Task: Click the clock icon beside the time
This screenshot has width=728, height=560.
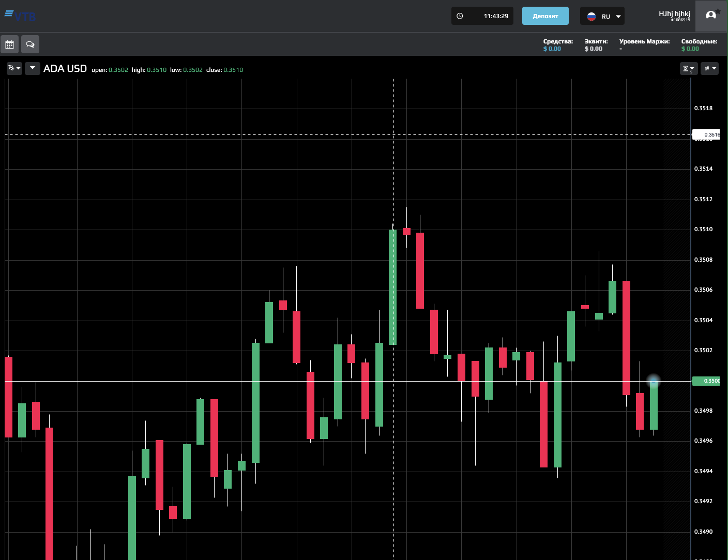Action: point(459,16)
